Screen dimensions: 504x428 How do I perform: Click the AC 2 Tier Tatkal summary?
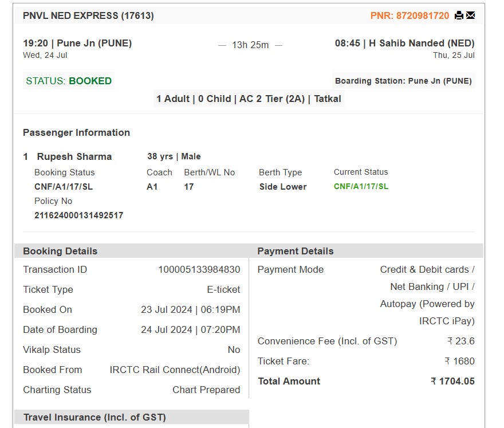tap(249, 99)
